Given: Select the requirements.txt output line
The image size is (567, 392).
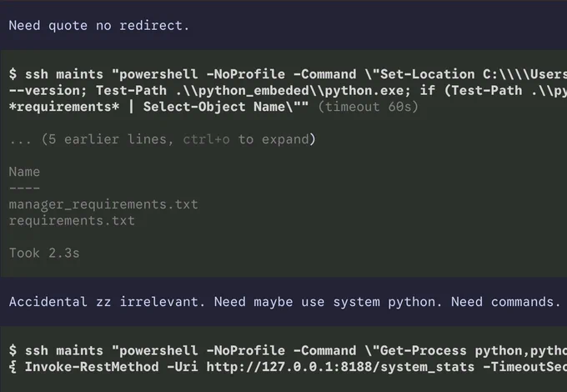Looking at the screenshot, I should tap(72, 220).
